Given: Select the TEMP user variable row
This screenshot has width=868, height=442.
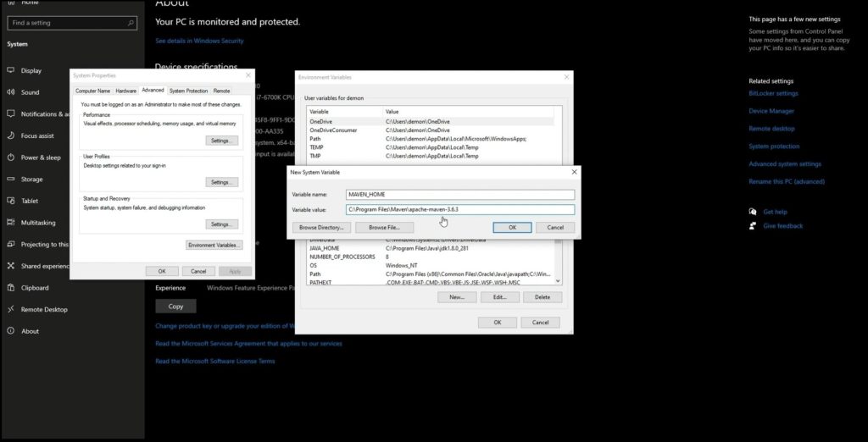Looking at the screenshot, I should [430, 147].
